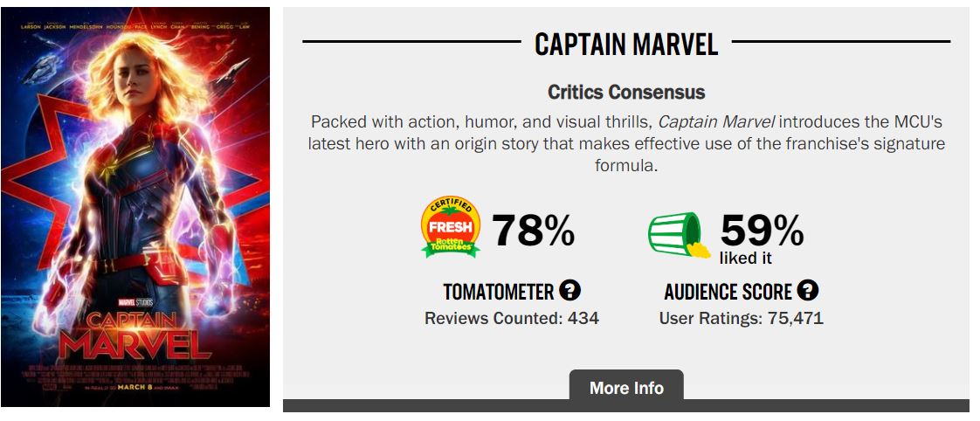The height and width of the screenshot is (421, 980).
Task: Click the "liked it" audience label
Action: (x=746, y=258)
